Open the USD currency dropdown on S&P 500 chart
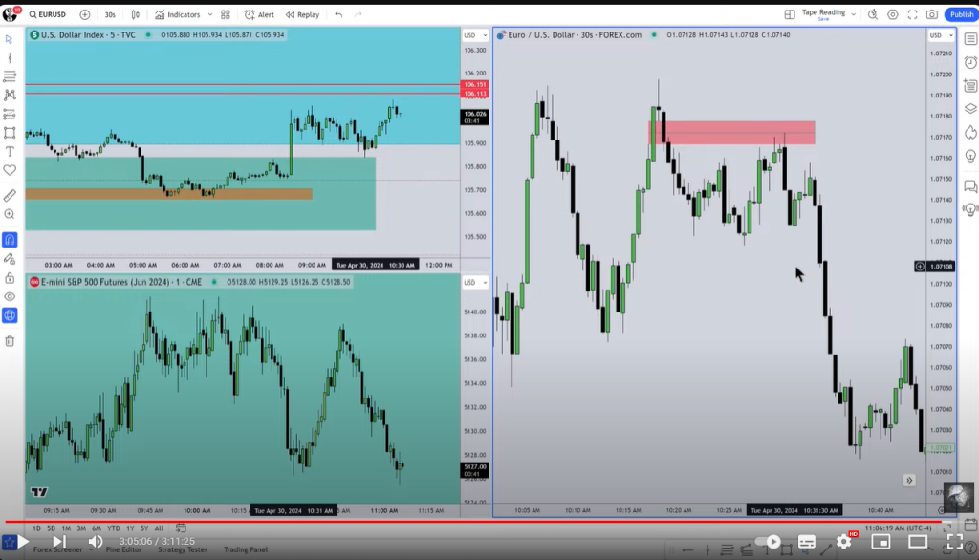Screen dimensions: 979x560 tap(475, 283)
